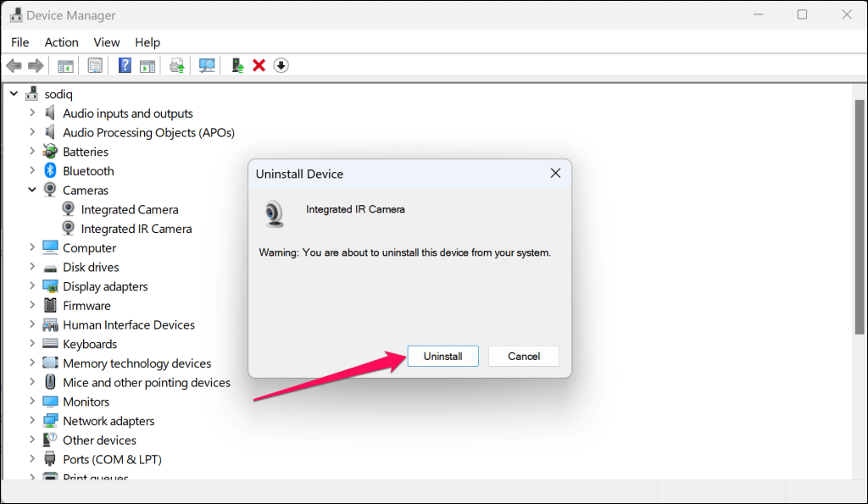
Task: Select the Integrated Camera webcam icon
Action: (x=68, y=209)
